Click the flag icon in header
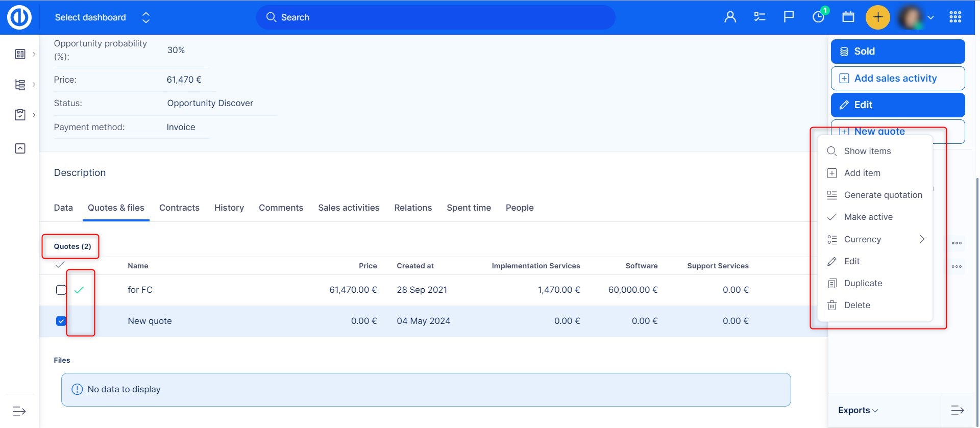The height and width of the screenshot is (428, 980). pyautogui.click(x=789, y=17)
